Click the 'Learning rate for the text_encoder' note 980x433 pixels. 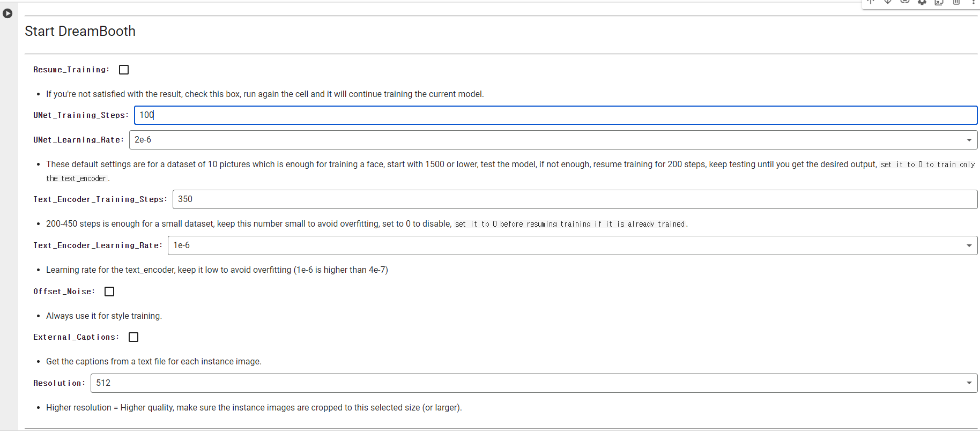coord(217,270)
